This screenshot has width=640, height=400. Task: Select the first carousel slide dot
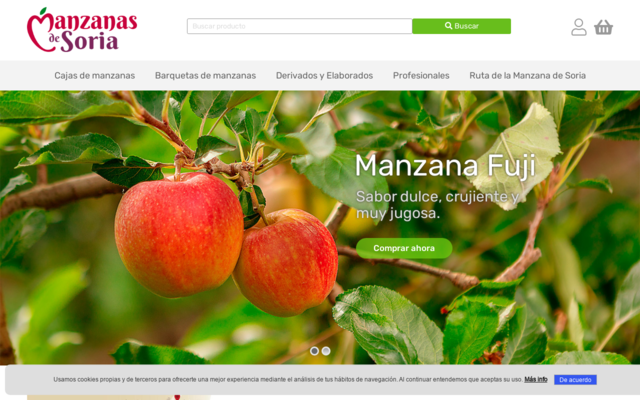[x=314, y=351]
